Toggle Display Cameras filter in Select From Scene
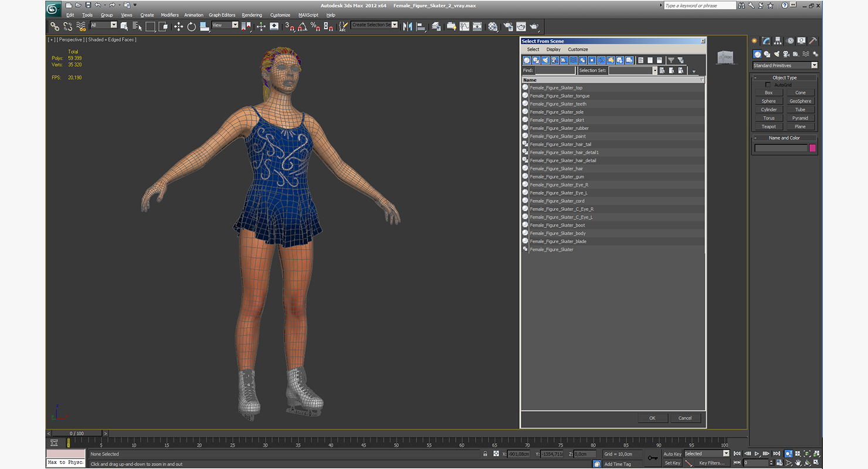Screen dimensions: 868x469 point(555,60)
